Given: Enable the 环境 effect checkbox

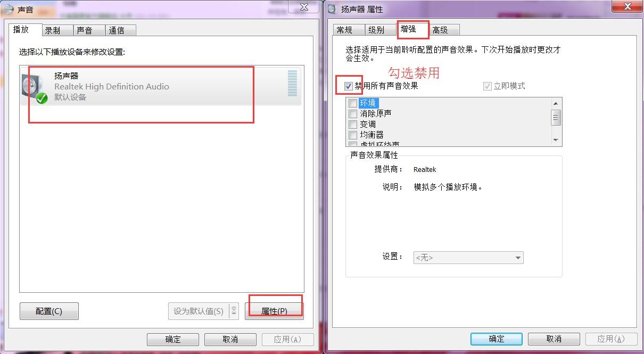Looking at the screenshot, I should [352, 103].
